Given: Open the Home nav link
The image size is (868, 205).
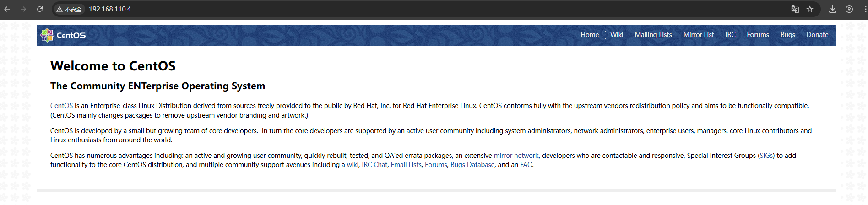Looking at the screenshot, I should 590,35.
